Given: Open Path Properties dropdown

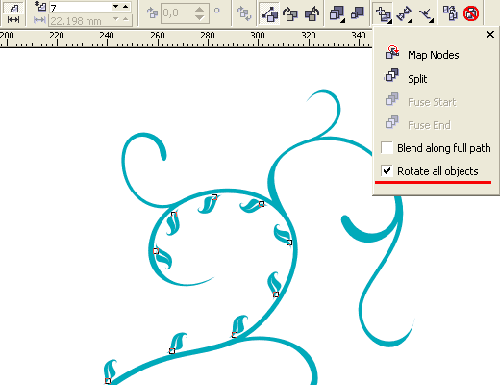Looking at the screenshot, I should point(426,14).
